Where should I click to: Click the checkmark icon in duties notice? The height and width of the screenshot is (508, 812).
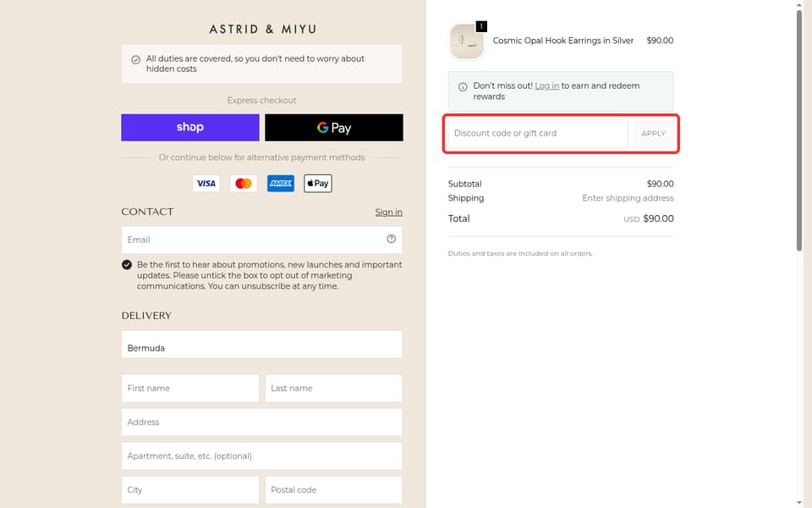click(x=135, y=60)
